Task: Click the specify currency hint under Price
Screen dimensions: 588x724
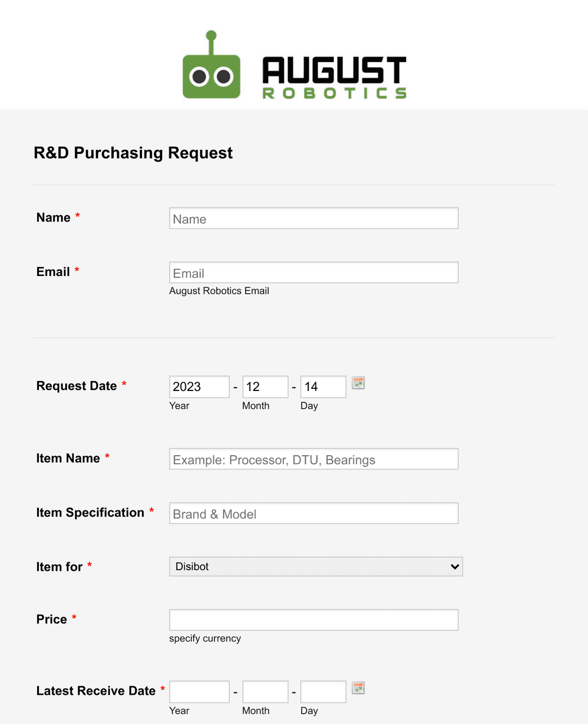Action: coord(205,638)
